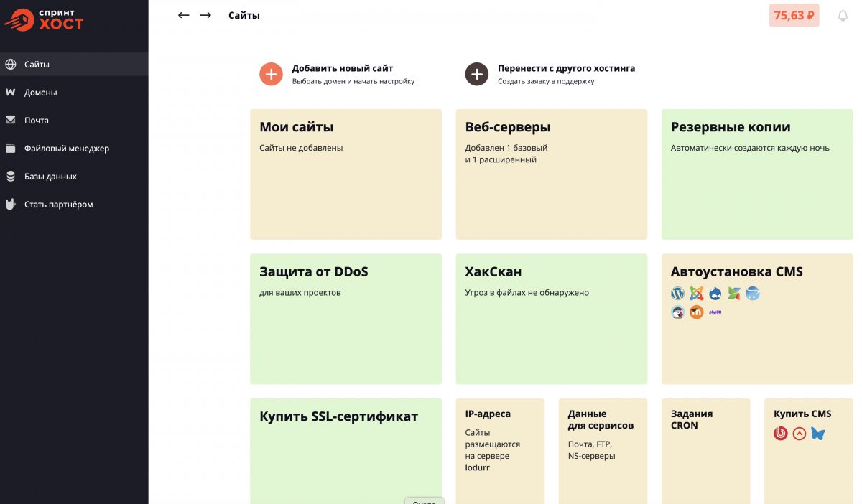The width and height of the screenshot is (862, 504).
Task: Click the Спринт Хост logo
Action: tap(44, 19)
